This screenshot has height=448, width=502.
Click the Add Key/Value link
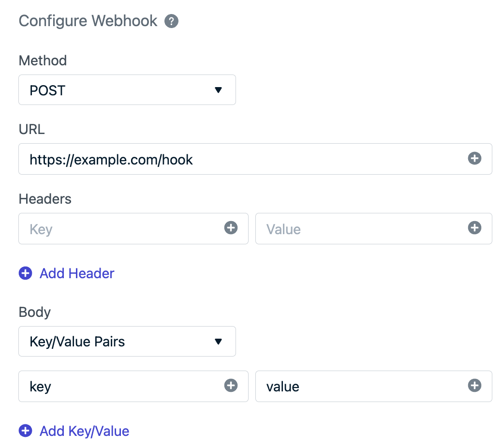tap(85, 432)
